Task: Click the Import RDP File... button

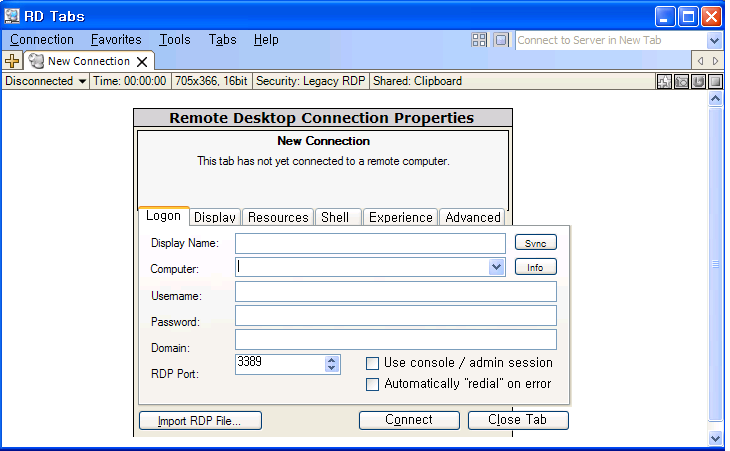Action: (200, 421)
